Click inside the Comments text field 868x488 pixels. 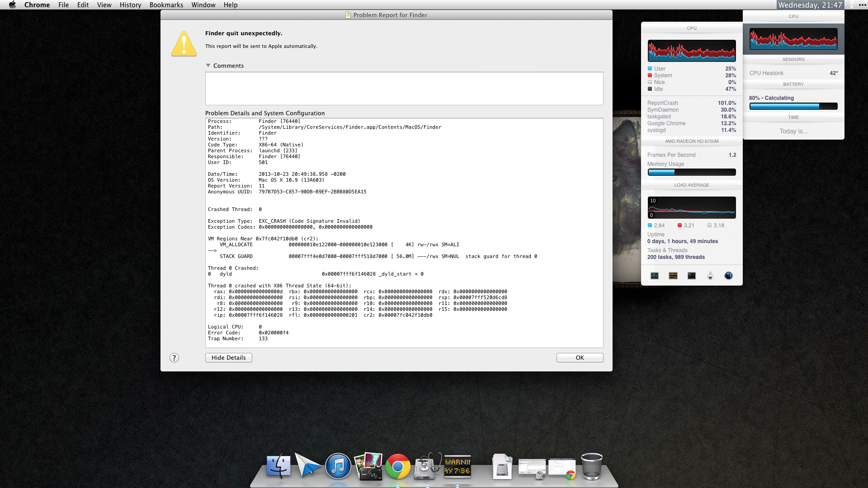pos(404,89)
